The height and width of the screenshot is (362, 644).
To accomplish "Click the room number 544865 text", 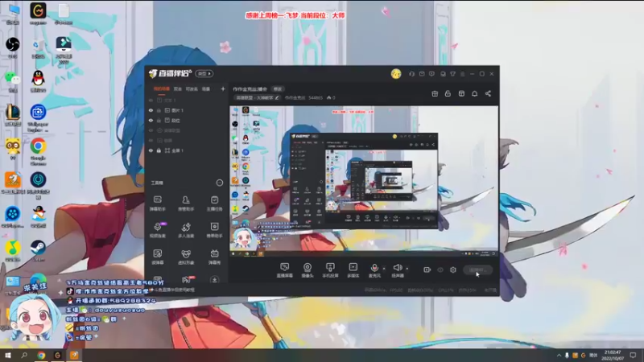I will [x=316, y=98].
